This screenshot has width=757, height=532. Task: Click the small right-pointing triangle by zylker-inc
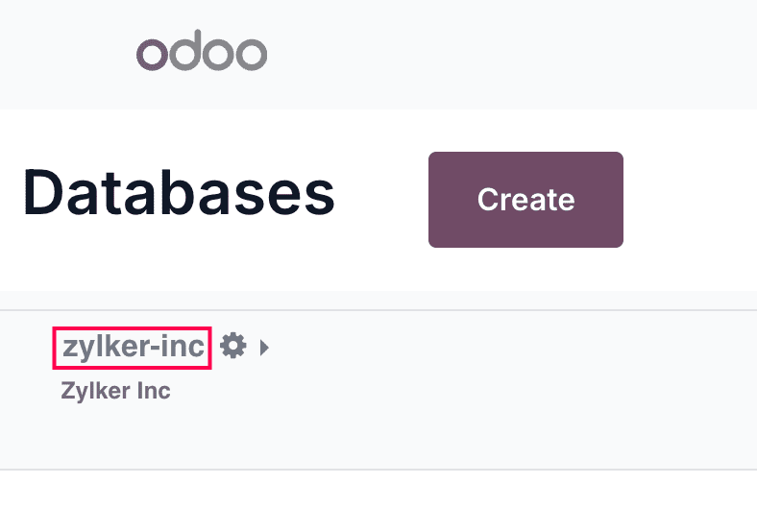click(x=264, y=347)
